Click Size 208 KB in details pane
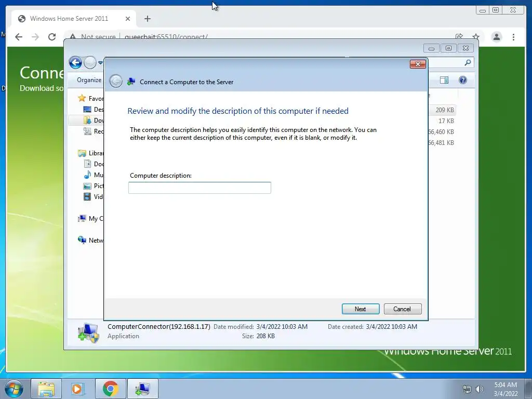532x399 pixels. (x=259, y=336)
